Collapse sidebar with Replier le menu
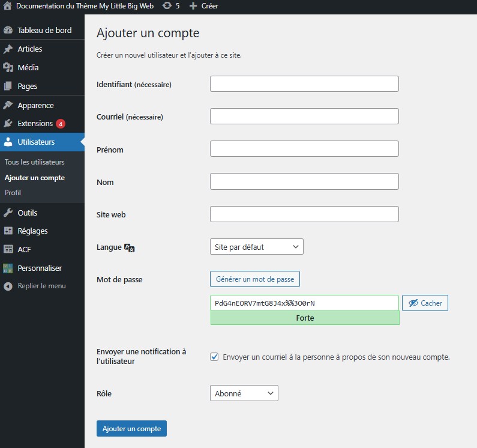 [35, 286]
